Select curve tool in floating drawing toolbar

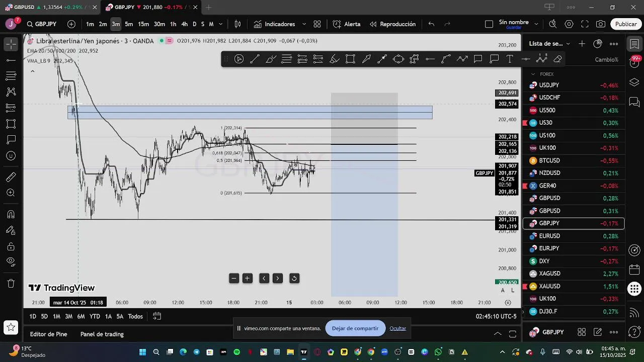446,59
